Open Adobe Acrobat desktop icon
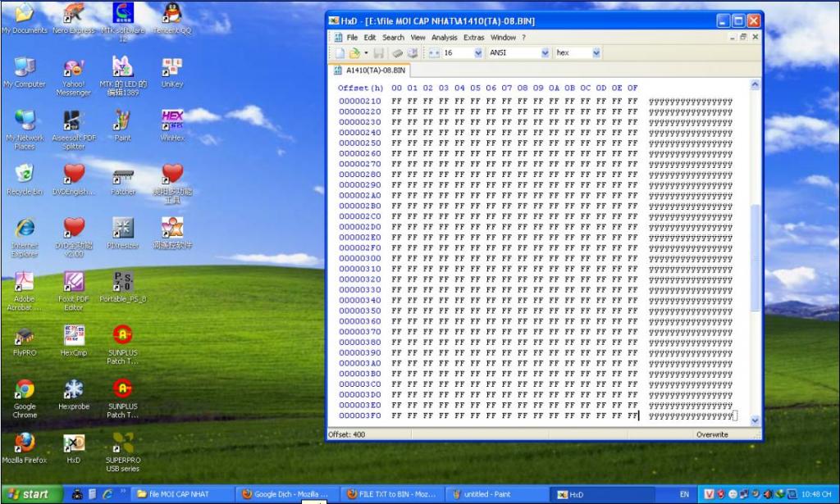 tap(24, 291)
